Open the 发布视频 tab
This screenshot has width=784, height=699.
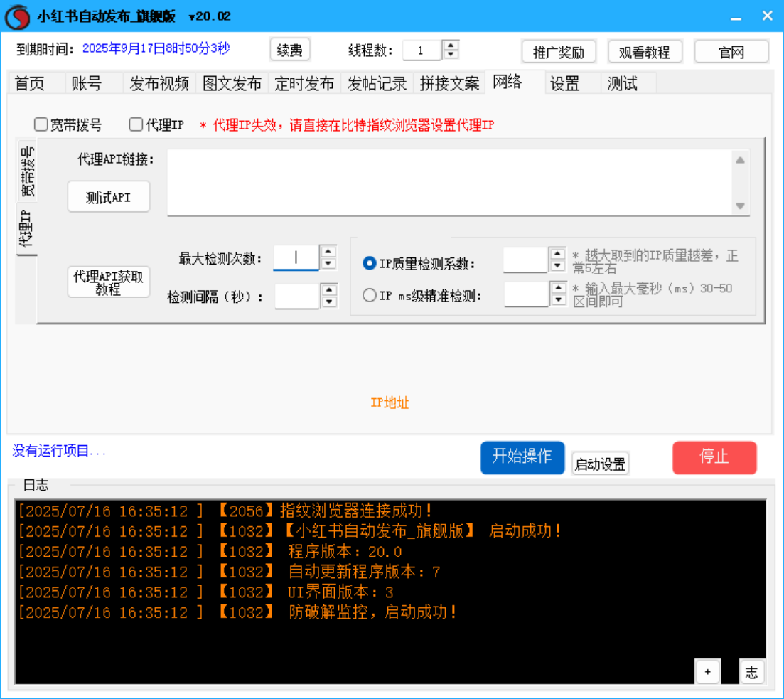159,83
